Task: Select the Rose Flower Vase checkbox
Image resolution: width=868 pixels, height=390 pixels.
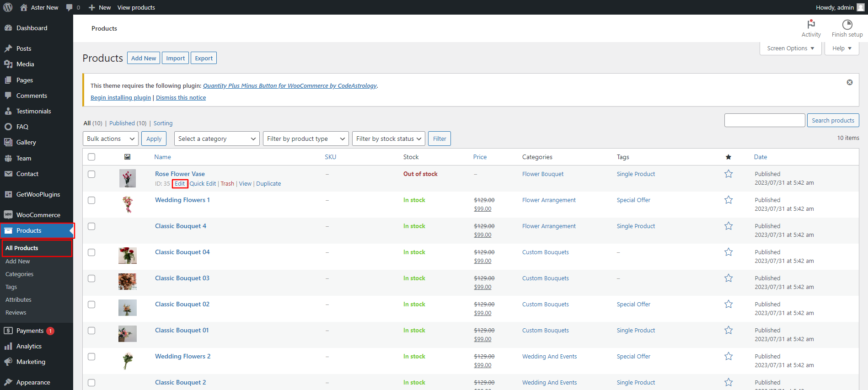Action: (x=91, y=174)
